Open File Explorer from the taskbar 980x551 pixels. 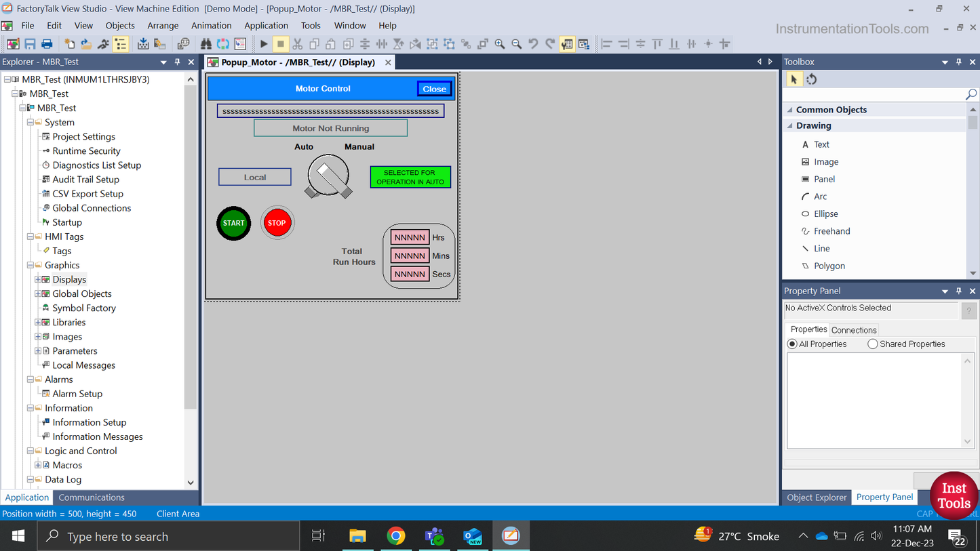(357, 536)
